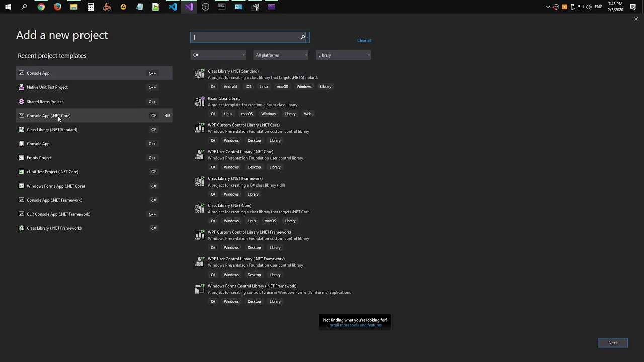The height and width of the screenshot is (362, 644).
Task: Open the clock showing 7:43 PM
Action: (x=615, y=7)
